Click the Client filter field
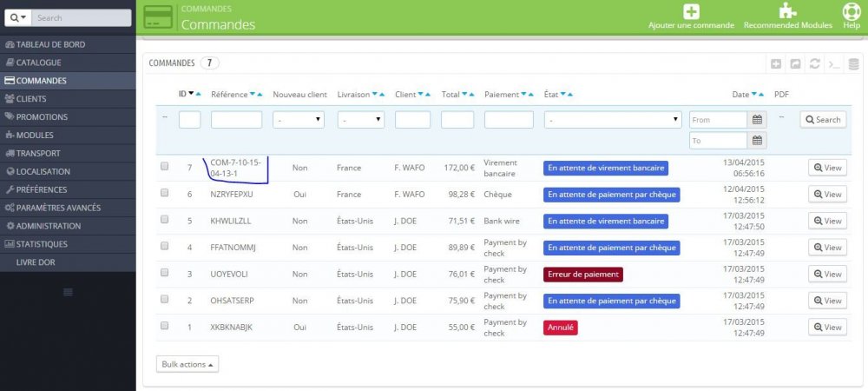 pyautogui.click(x=412, y=120)
